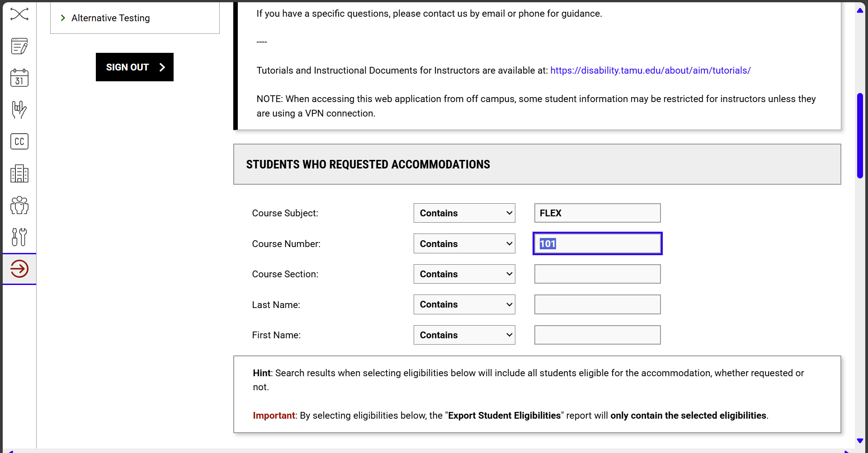
Task: Click the scroll-down arrow on the right scrollbar
Action: [860, 441]
